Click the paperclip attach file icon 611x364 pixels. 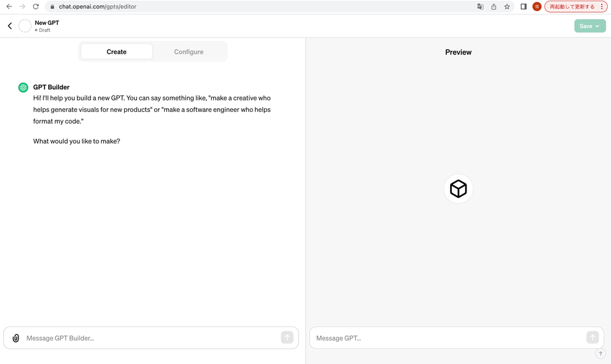point(15,338)
